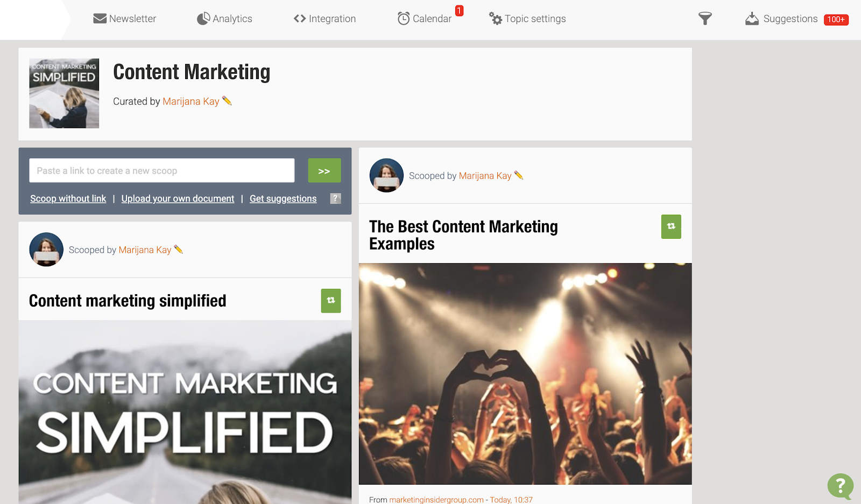The width and height of the screenshot is (861, 504).
Task: Edit curator name with pencil icon in header
Action: (x=227, y=101)
